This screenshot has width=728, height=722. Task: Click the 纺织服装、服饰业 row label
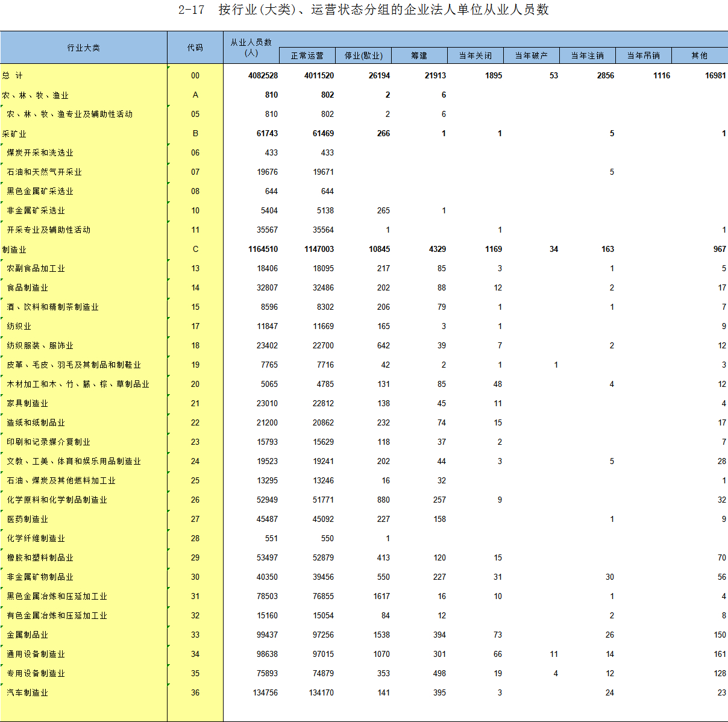click(x=40, y=345)
